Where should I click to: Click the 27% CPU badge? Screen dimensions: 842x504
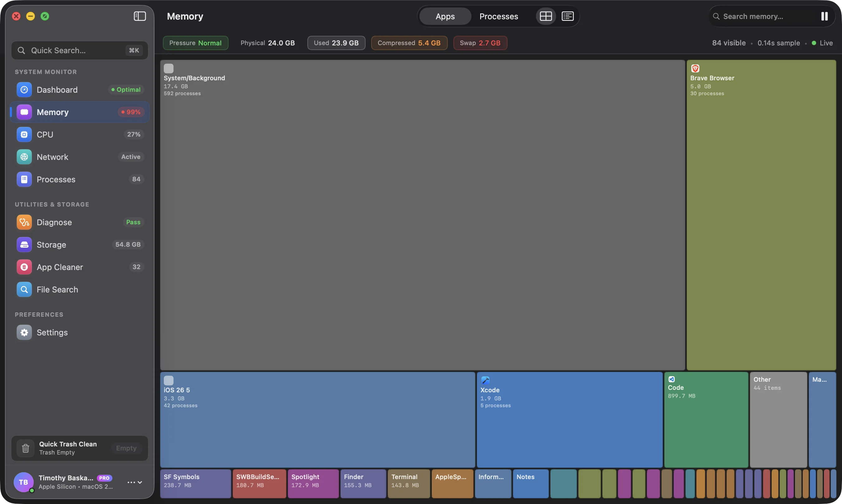pyautogui.click(x=134, y=134)
